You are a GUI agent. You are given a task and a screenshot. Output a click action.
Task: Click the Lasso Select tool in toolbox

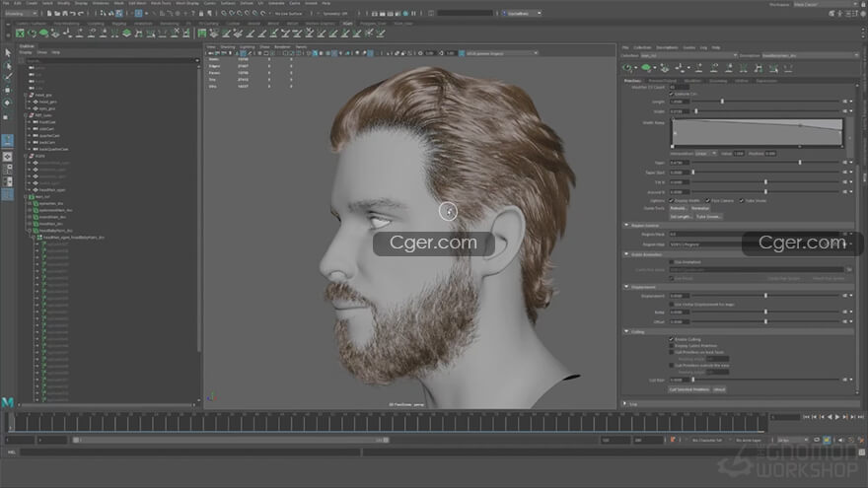(x=8, y=65)
